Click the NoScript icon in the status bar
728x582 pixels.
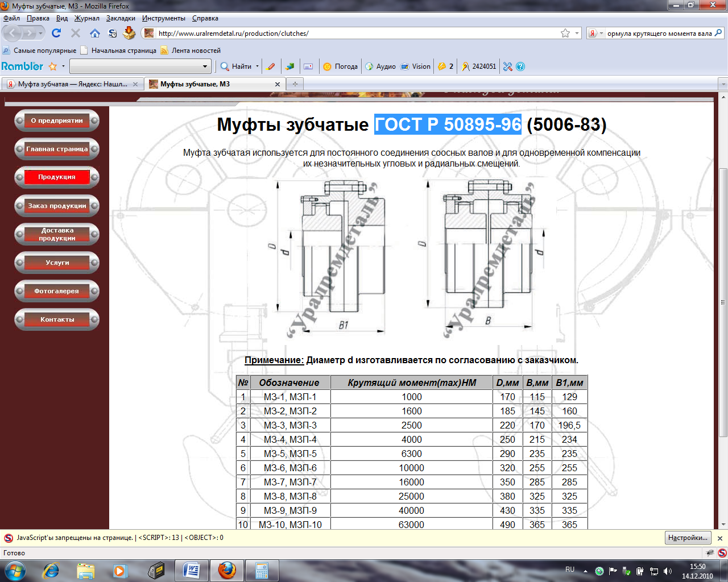pyautogui.click(x=722, y=552)
